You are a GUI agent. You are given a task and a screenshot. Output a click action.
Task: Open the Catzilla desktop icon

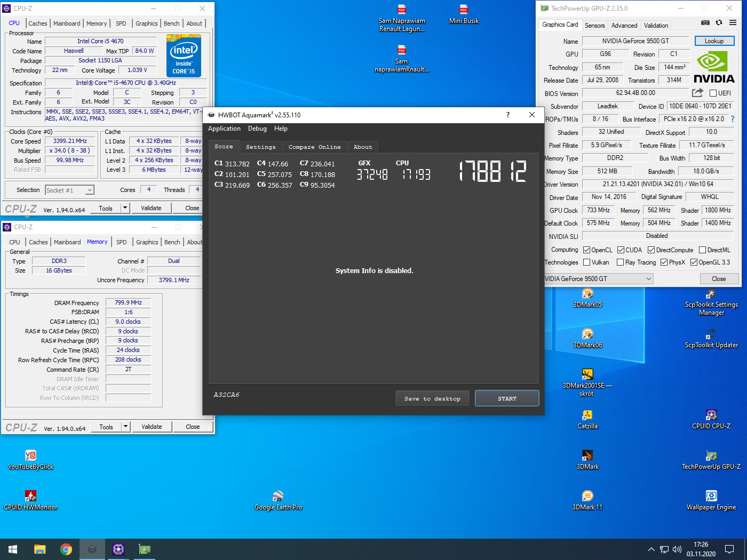coord(587,420)
